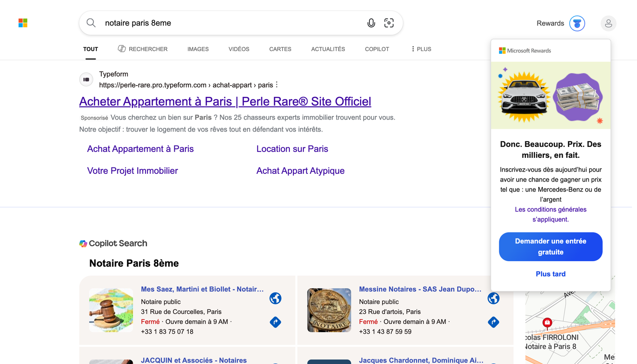Click the Rewards text label
Viewport: 637px width, 364px height.
pyautogui.click(x=550, y=23)
